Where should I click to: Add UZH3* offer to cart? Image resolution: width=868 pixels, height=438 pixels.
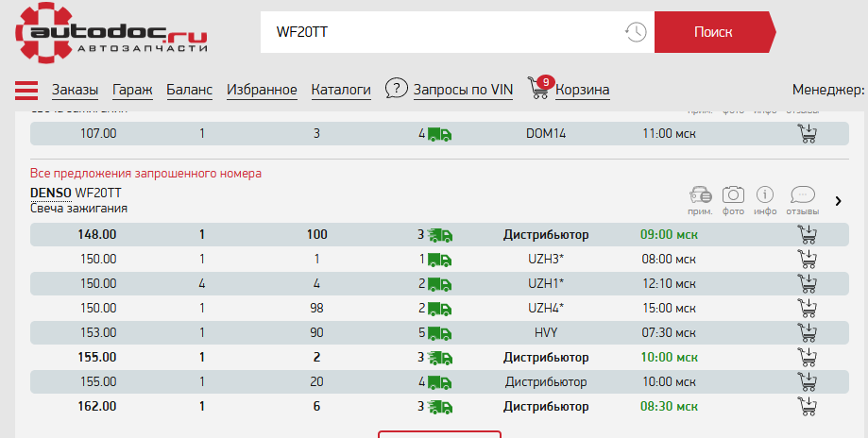(807, 259)
